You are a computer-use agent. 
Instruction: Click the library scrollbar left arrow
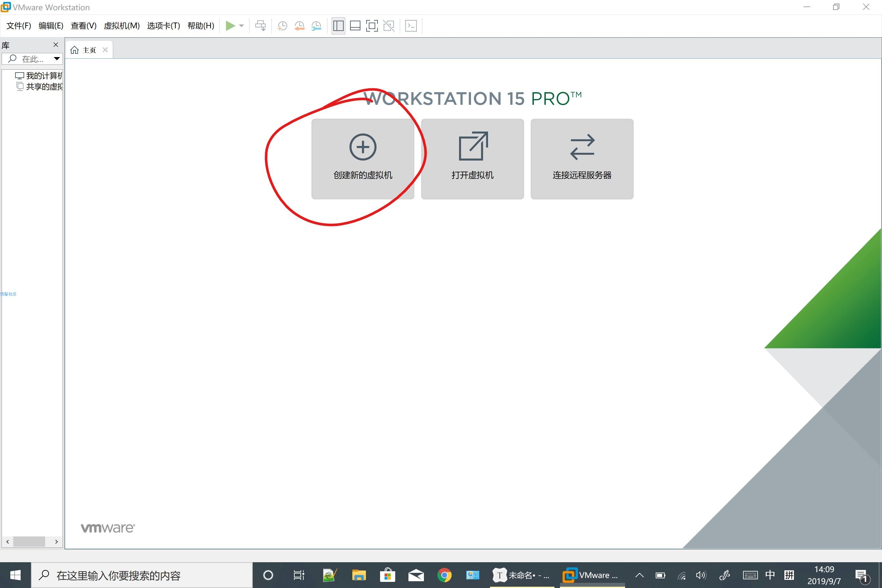point(7,542)
